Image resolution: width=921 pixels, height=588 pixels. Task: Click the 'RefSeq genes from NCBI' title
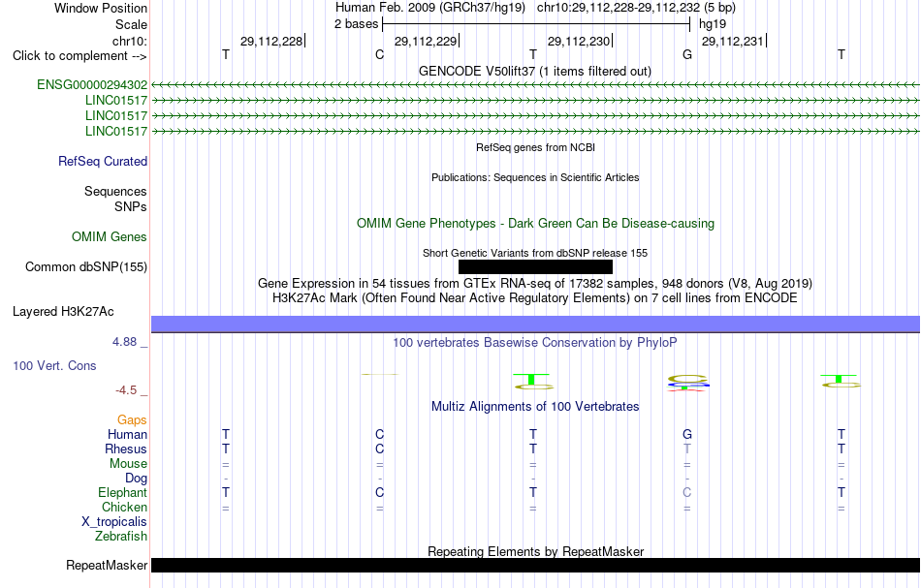pyautogui.click(x=536, y=147)
